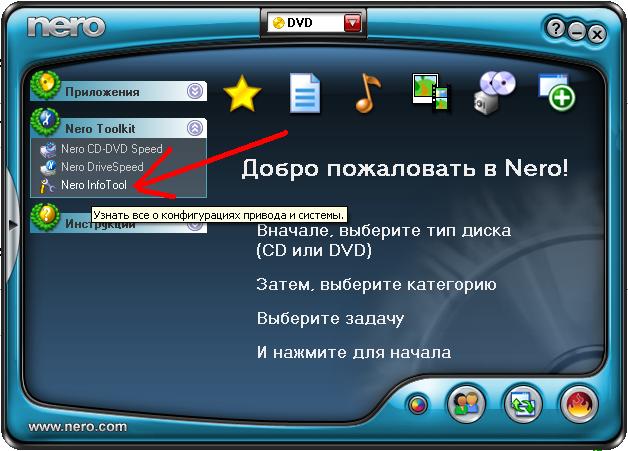628x451 pixels.
Task: Expand the left side panel arrow
Action: [13, 225]
